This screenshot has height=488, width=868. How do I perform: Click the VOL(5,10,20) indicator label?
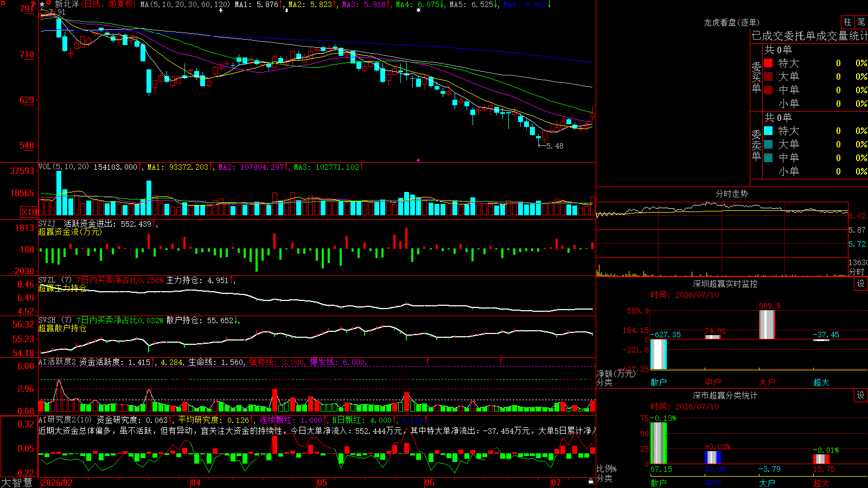(x=64, y=167)
